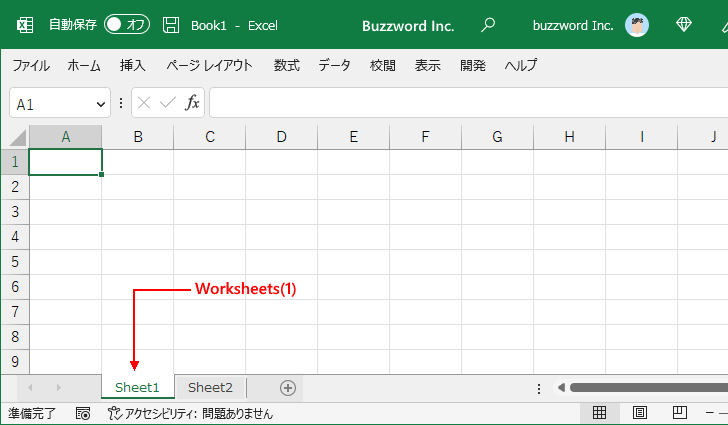Switch to the Sheet2 tab

pos(210,387)
